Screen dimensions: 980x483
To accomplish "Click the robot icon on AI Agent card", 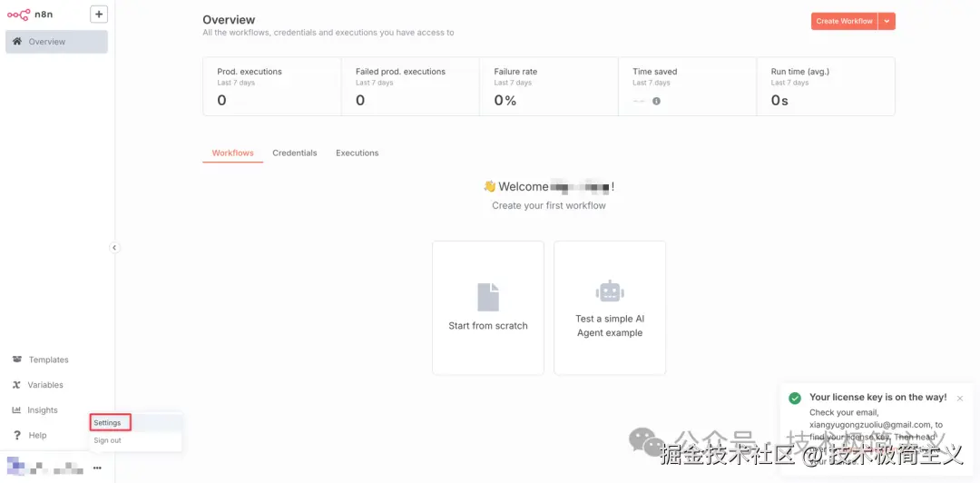I will point(610,291).
